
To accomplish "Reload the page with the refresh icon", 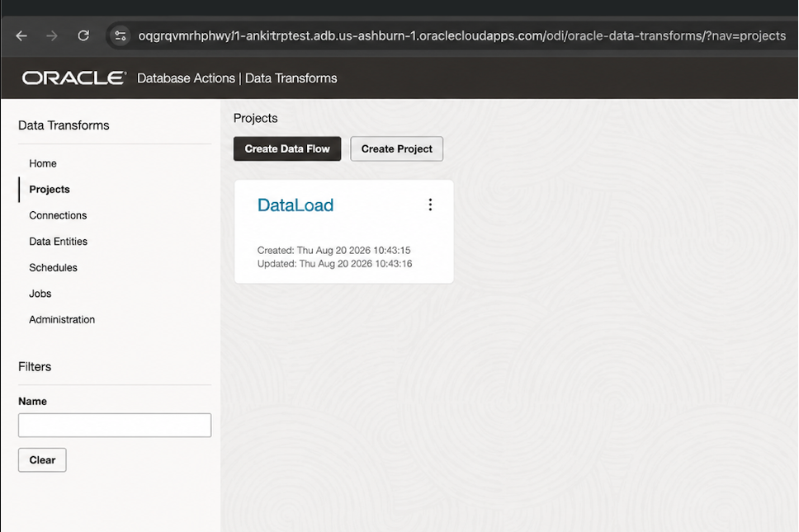I will 83,35.
